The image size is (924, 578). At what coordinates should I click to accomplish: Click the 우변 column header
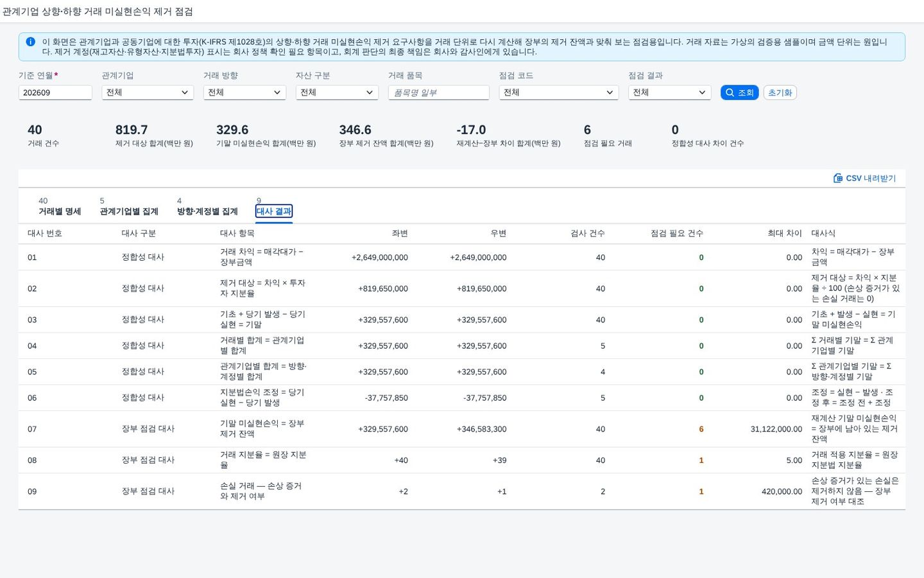499,233
